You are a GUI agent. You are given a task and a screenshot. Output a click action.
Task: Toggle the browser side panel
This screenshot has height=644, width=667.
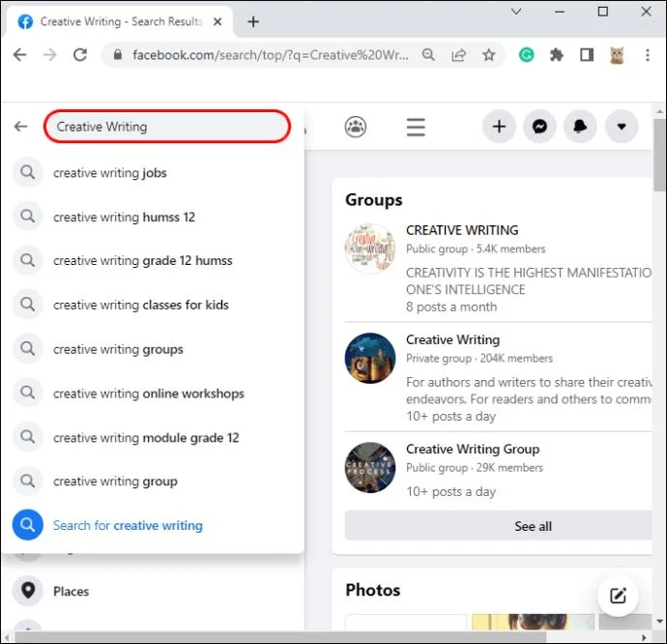pos(587,55)
